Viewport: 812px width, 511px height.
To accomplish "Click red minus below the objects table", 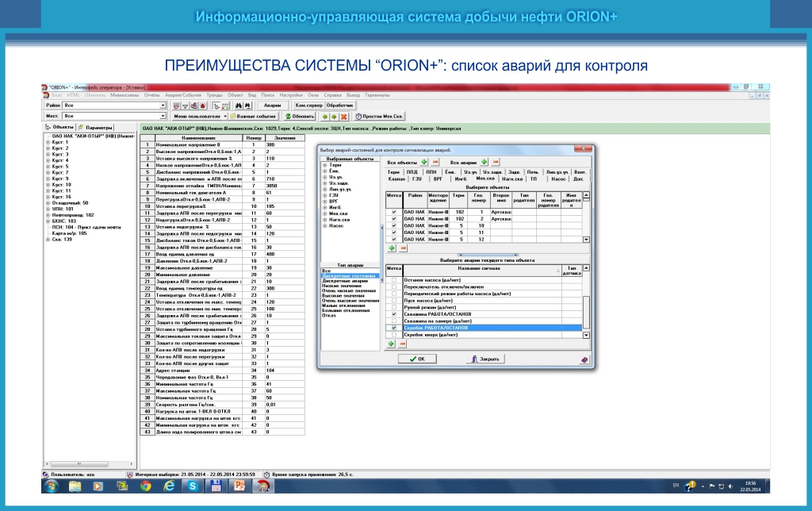I will click(403, 248).
